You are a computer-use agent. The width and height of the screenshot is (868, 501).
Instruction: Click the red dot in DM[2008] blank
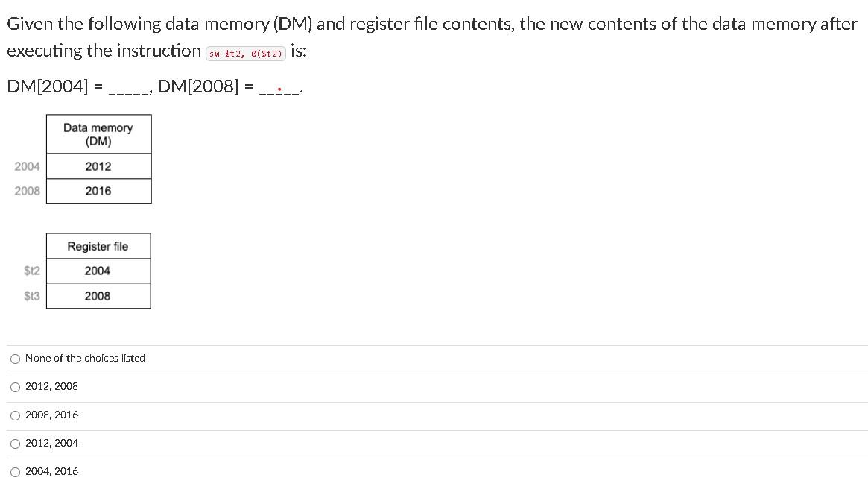(279, 89)
